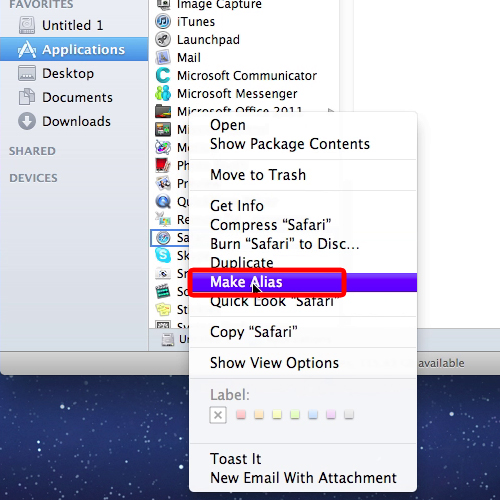Click SHARED sidebar section header
The width and height of the screenshot is (500, 500).
pos(32,151)
